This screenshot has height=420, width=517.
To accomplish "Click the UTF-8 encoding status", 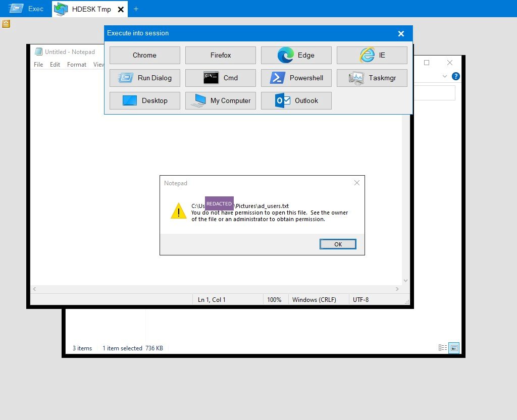I will click(x=360, y=300).
